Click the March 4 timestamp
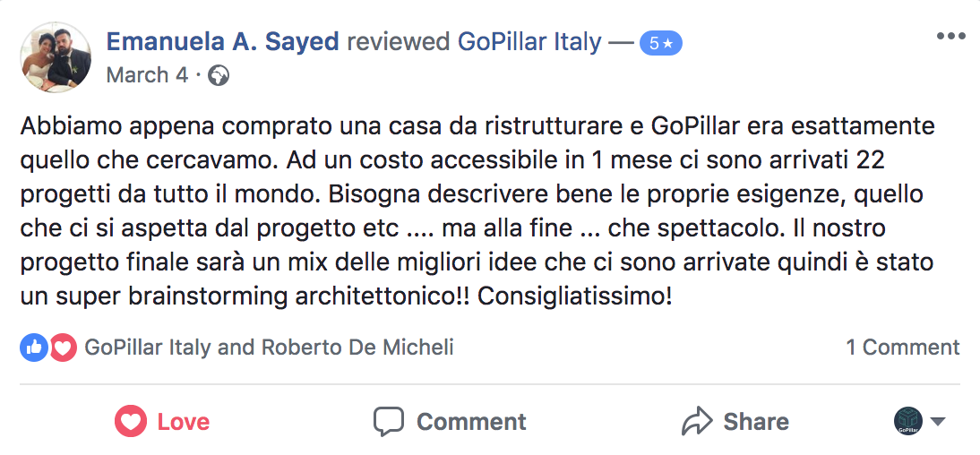Viewport: 980px width, 455px height. point(147,75)
